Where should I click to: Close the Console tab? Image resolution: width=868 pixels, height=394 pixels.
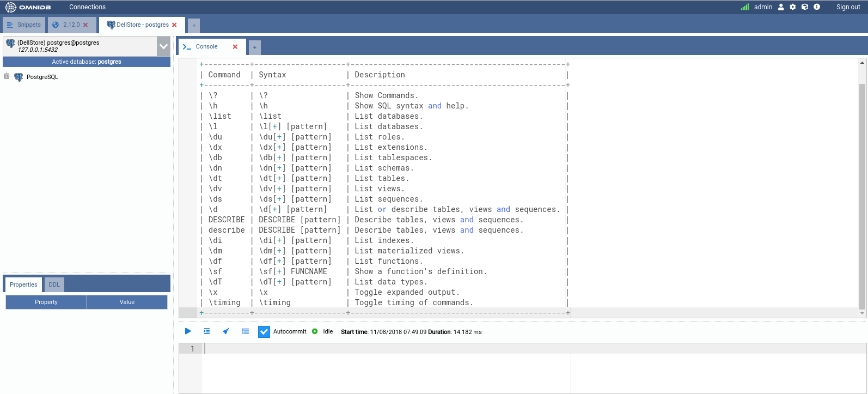point(235,47)
